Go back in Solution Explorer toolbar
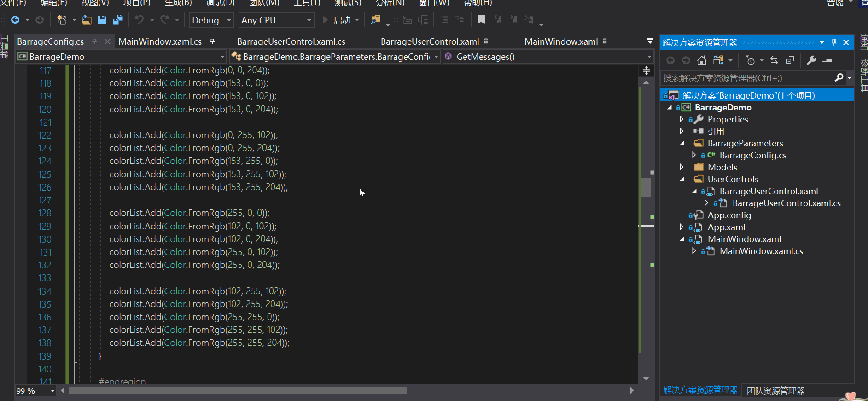 tap(670, 60)
